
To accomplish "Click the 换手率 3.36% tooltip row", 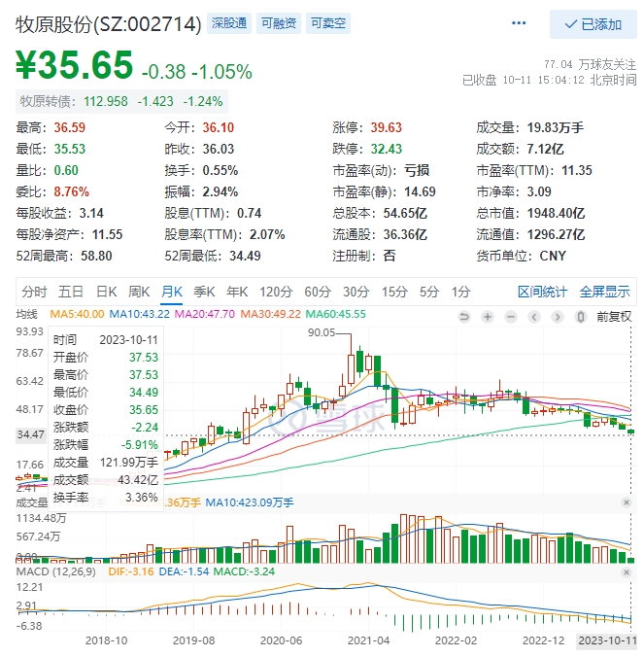I will coord(106,498).
